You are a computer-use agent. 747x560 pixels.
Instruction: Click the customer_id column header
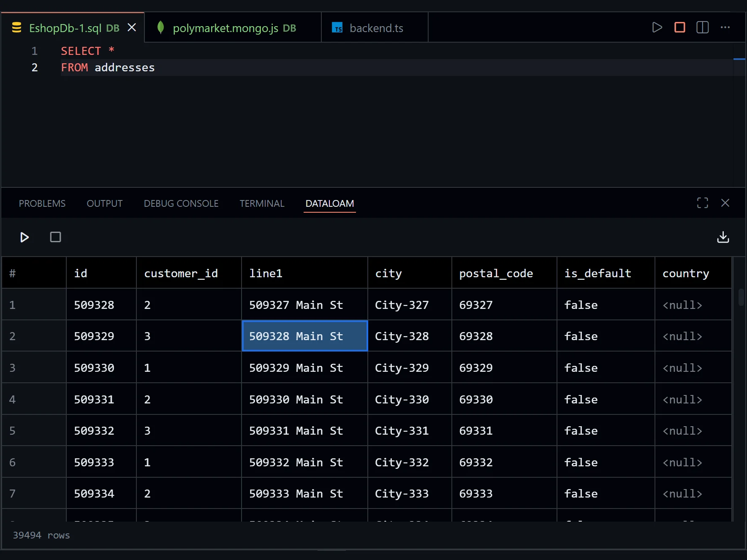click(189, 273)
